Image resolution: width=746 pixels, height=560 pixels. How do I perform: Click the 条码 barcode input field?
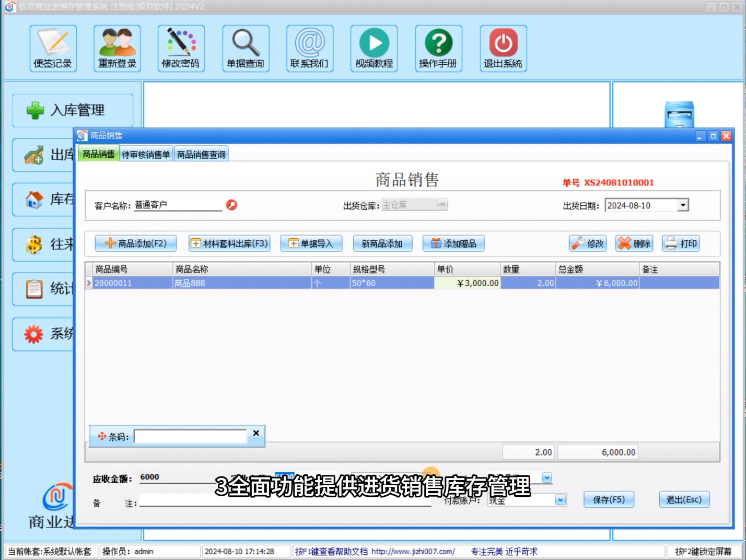(190, 436)
